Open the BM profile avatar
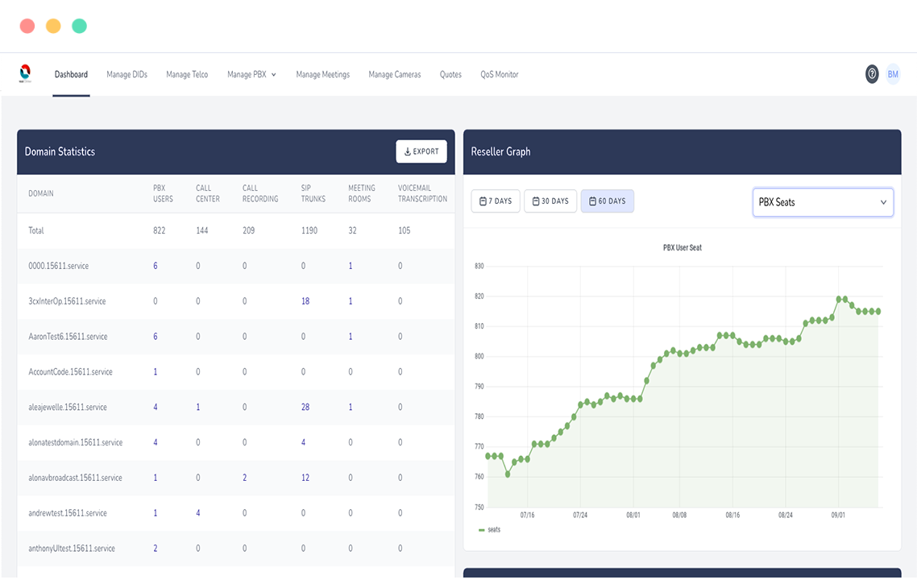Screen dimensions: 917x588 coord(893,74)
